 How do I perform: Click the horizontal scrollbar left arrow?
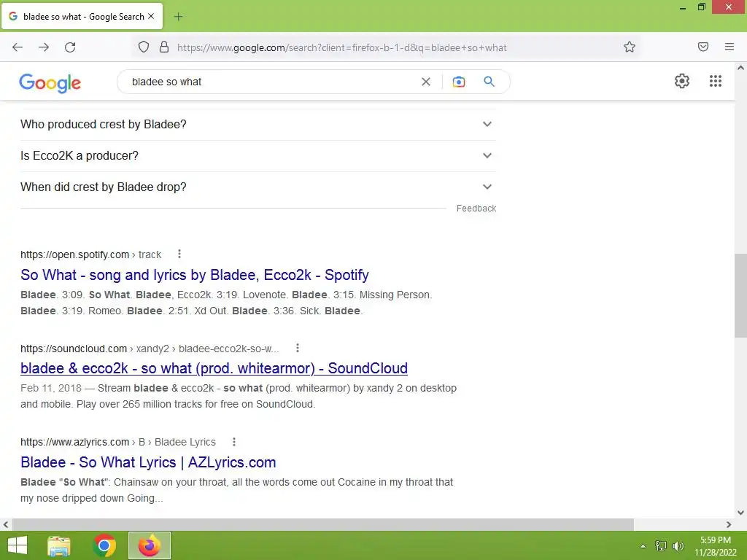6,524
